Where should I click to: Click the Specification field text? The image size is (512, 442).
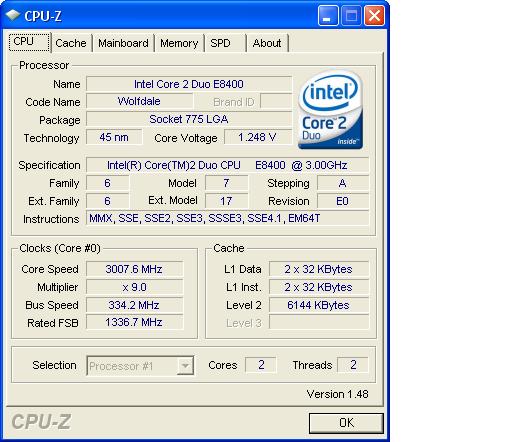pyautogui.click(x=227, y=165)
